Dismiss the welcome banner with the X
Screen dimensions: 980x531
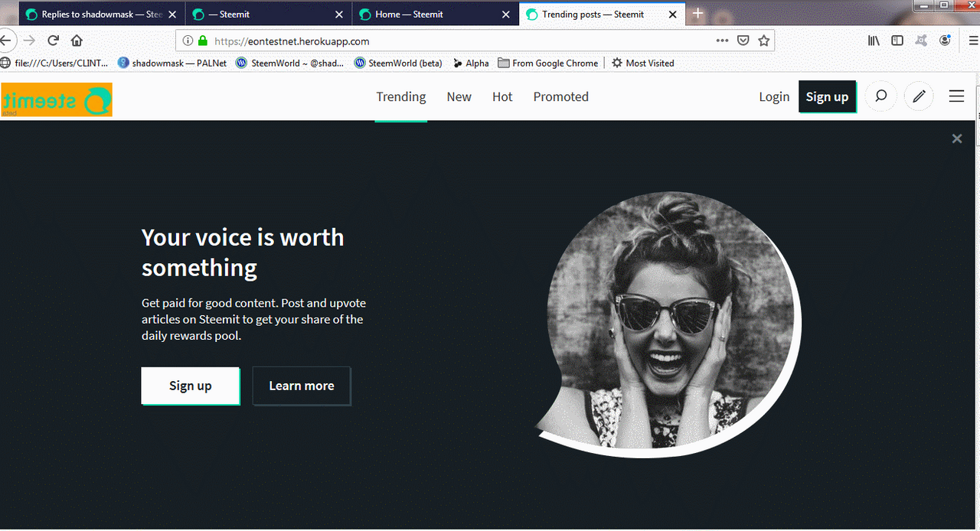point(956,138)
